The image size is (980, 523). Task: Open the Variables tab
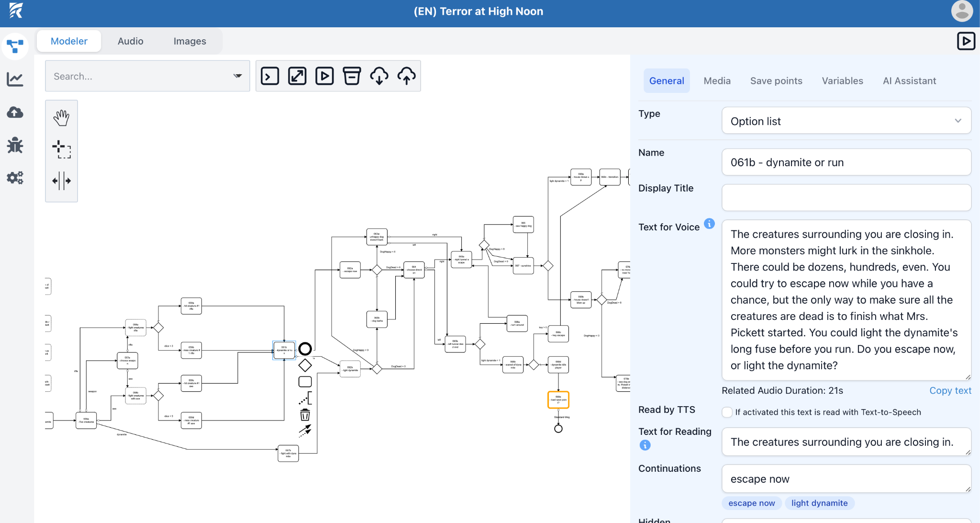pyautogui.click(x=842, y=81)
